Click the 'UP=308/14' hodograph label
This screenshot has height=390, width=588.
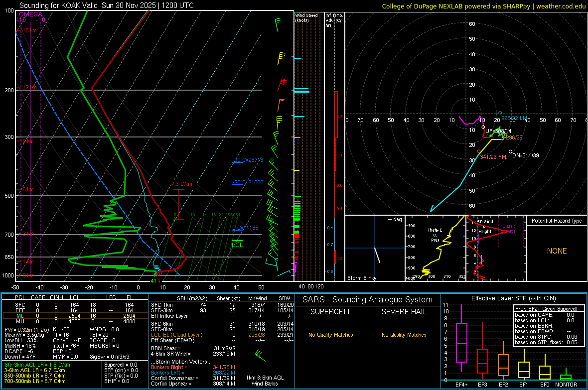coord(498,131)
